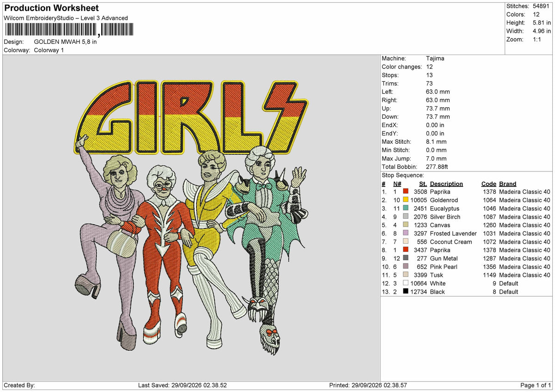Click the Stitches value 54891

pyautogui.click(x=542, y=6)
